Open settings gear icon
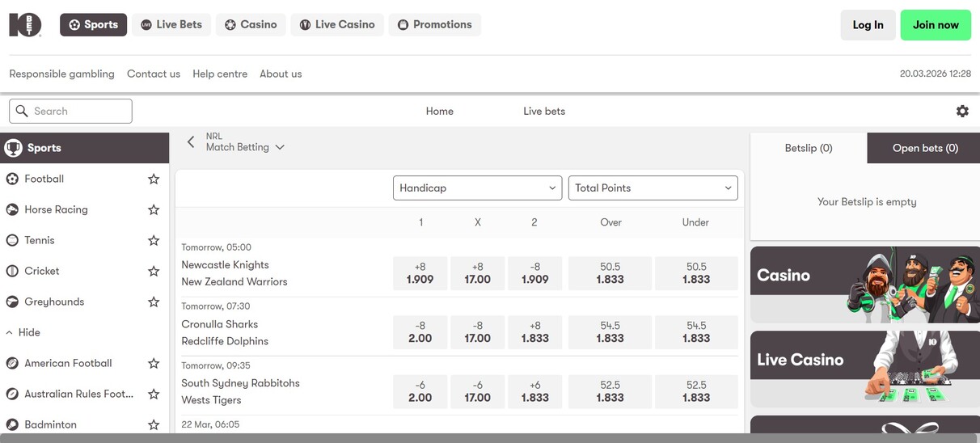Screen dimensions: 980x443 (x=962, y=112)
